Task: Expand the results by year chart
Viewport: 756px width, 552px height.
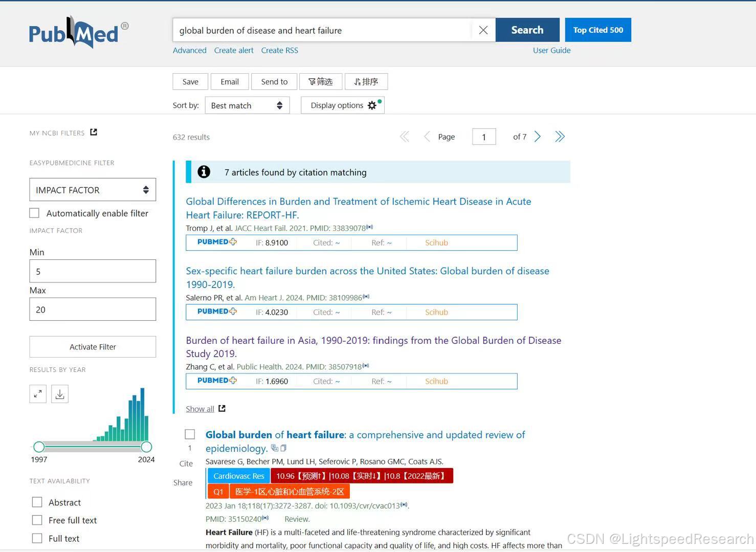Action: [38, 394]
